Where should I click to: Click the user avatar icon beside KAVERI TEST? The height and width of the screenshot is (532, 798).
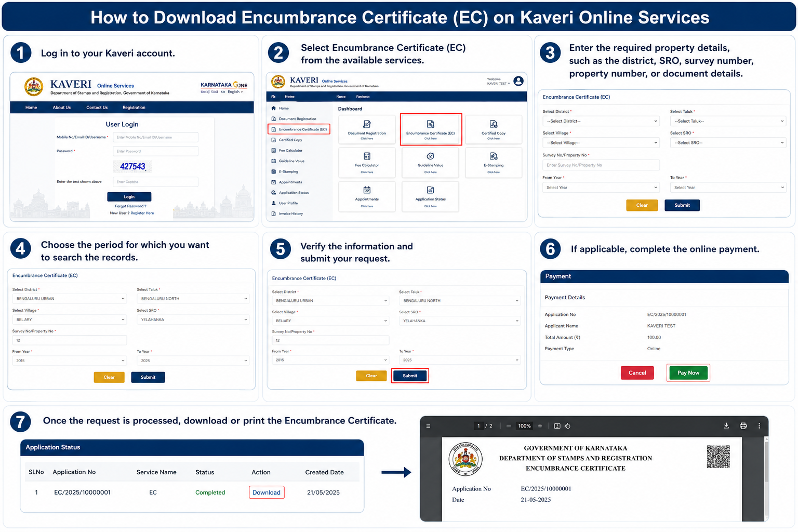point(518,81)
